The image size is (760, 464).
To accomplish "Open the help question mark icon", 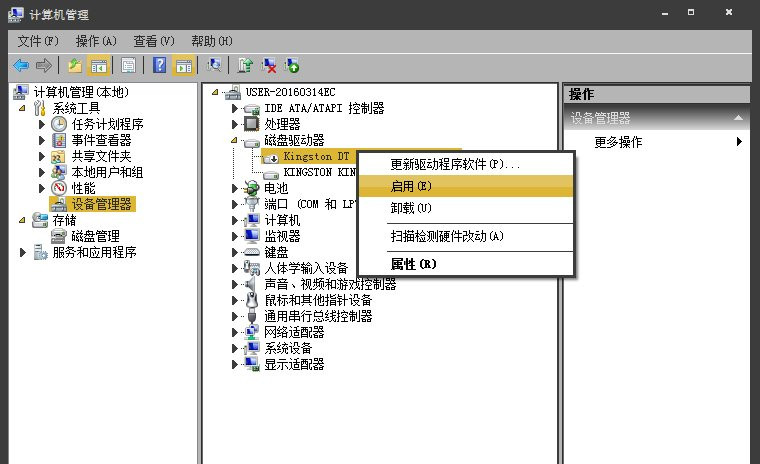I will 159,65.
